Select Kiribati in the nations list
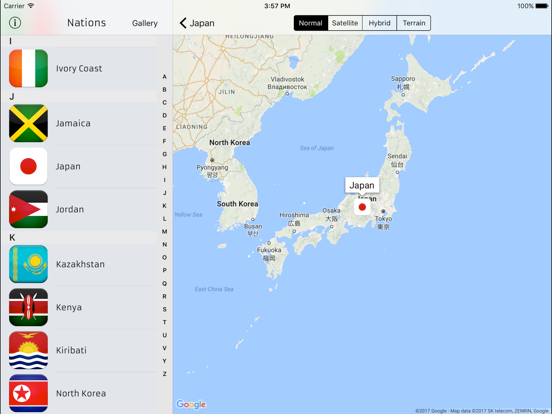552x414 pixels. point(71,350)
